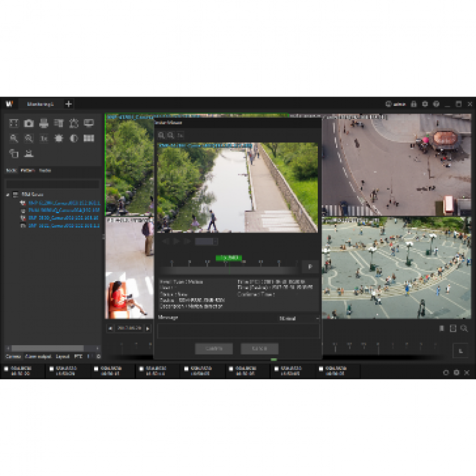This screenshot has height=476, width=476.
Task: Click the brightness sun icon
Action: tap(58, 139)
